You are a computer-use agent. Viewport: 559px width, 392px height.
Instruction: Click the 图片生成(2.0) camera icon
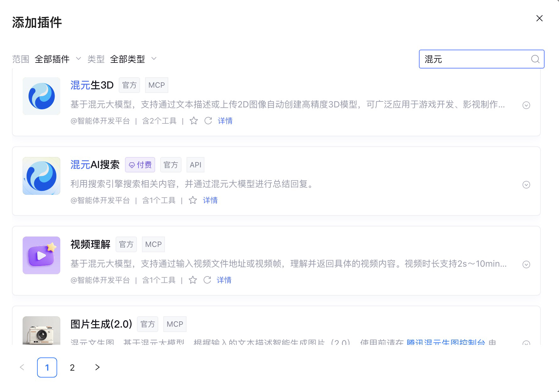pyautogui.click(x=41, y=330)
